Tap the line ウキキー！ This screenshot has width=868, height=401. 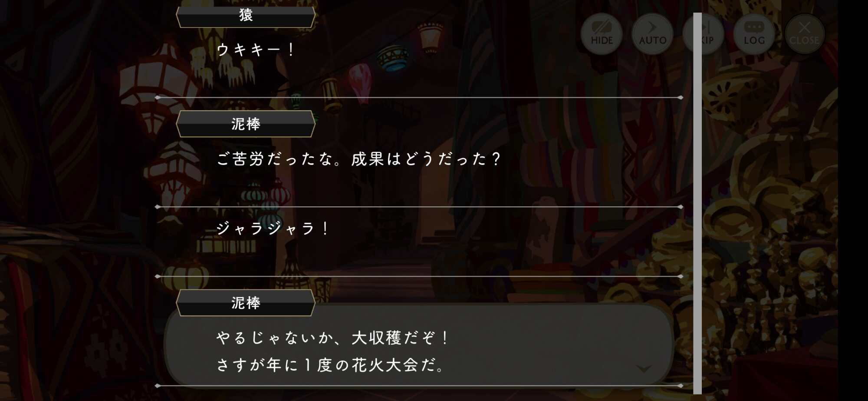pyautogui.click(x=256, y=50)
